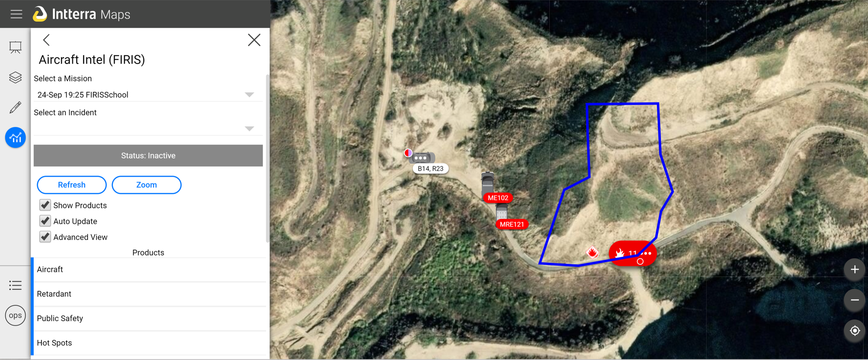868x360 pixels.
Task: Go back with the left arrow
Action: pyautogui.click(x=47, y=40)
